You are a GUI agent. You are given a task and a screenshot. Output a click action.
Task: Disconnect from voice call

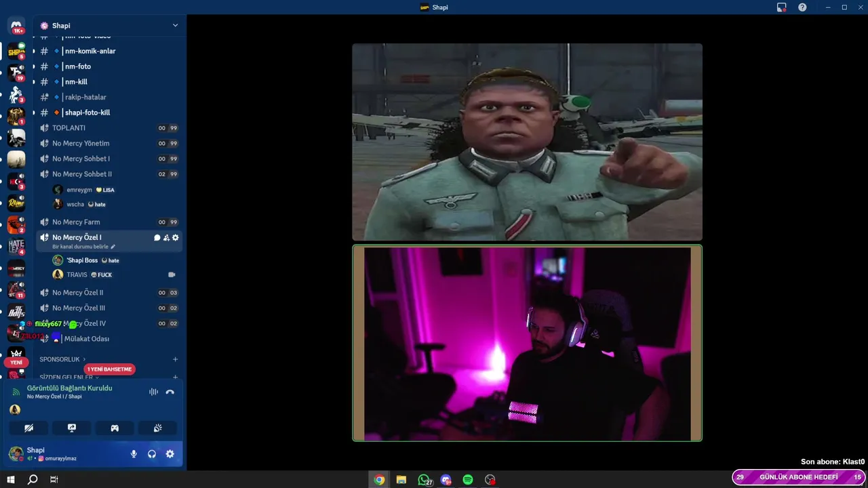pos(170,392)
